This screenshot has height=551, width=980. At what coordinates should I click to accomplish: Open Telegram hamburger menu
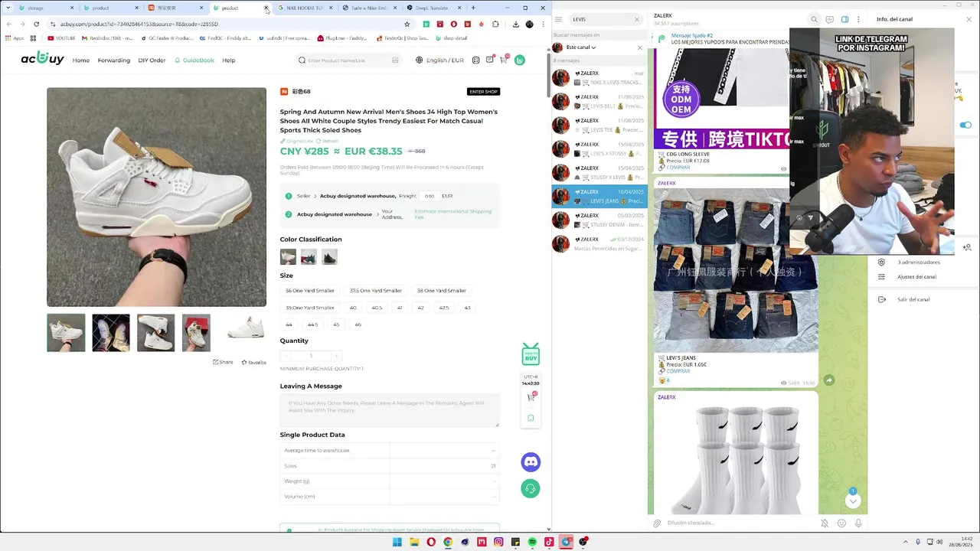[x=559, y=19]
